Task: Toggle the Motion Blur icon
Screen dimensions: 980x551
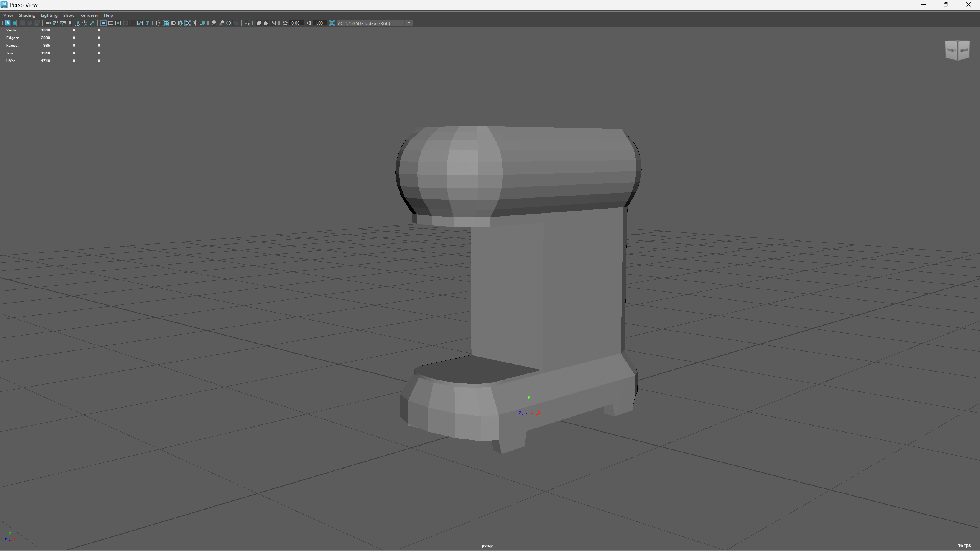Action: click(221, 23)
